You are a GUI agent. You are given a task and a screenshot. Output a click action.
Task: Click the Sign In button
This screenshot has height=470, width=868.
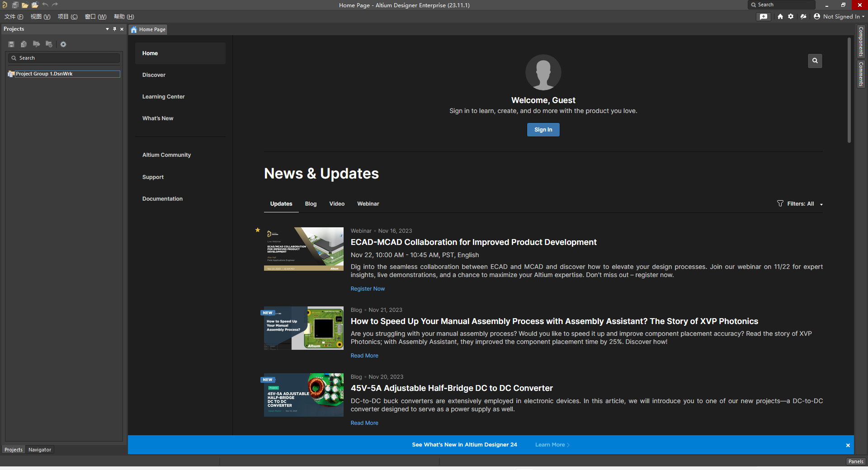(543, 130)
